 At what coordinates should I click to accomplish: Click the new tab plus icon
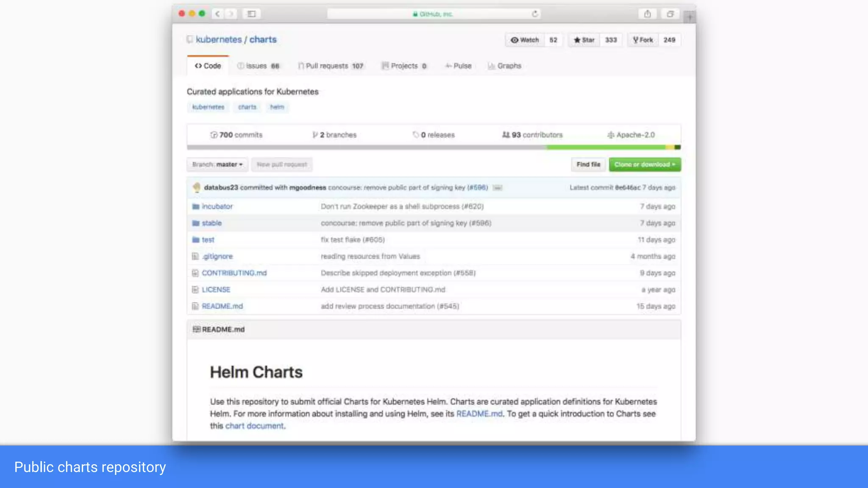(689, 17)
